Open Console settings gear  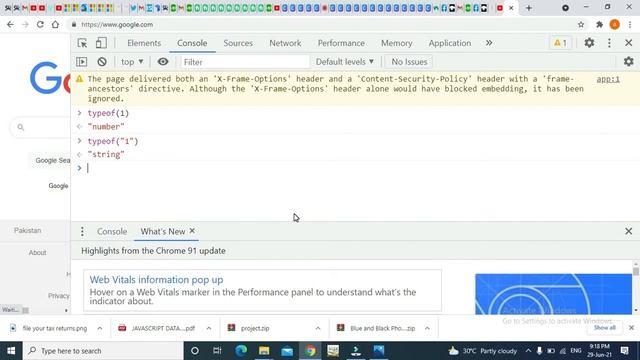click(x=629, y=62)
